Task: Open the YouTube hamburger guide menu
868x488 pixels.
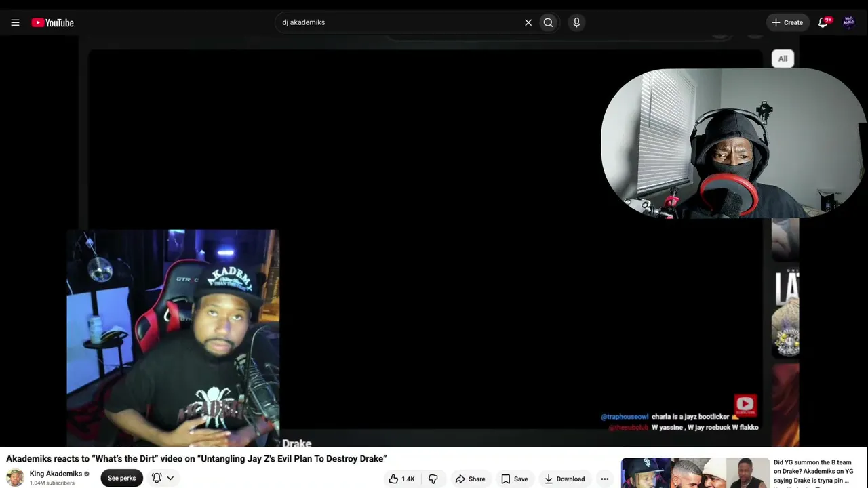Action: (15, 22)
